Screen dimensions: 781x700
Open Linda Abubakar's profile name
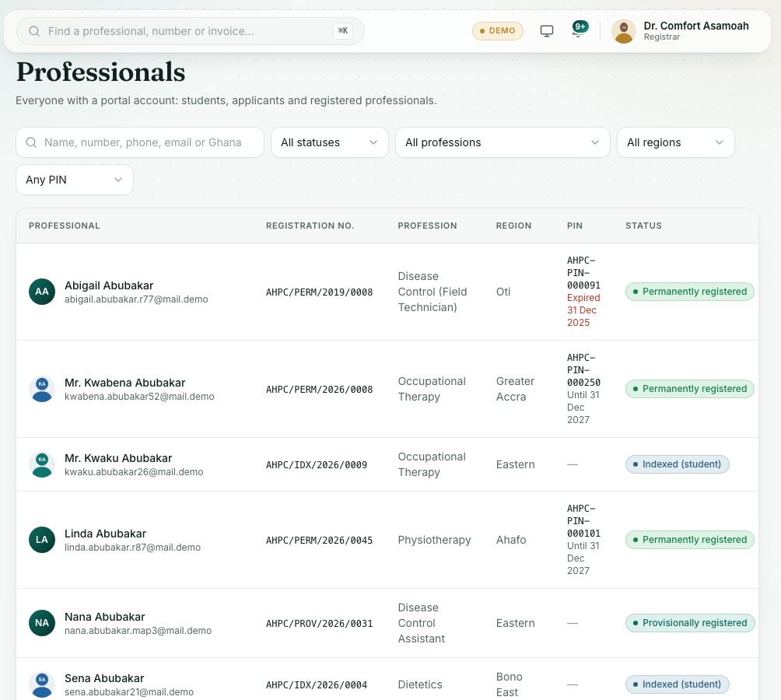(x=105, y=534)
